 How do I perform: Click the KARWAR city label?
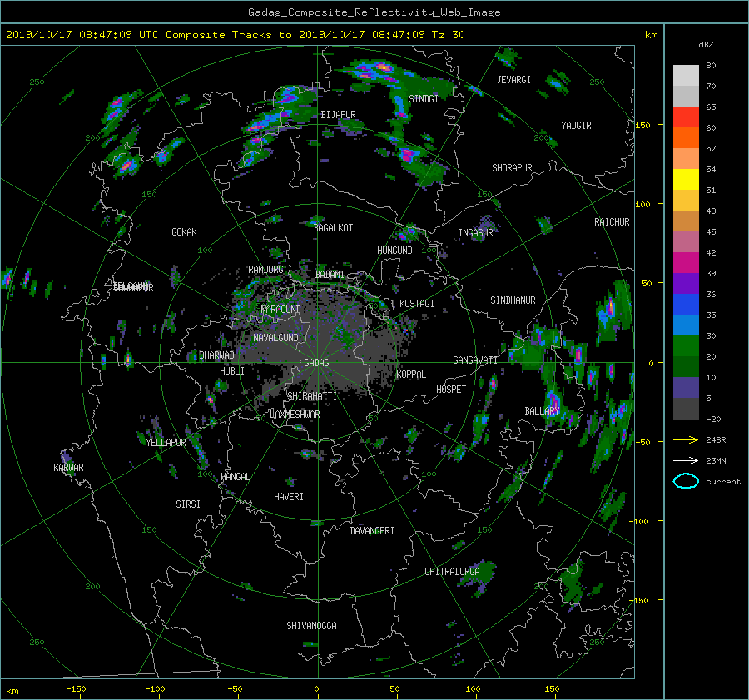pos(68,468)
